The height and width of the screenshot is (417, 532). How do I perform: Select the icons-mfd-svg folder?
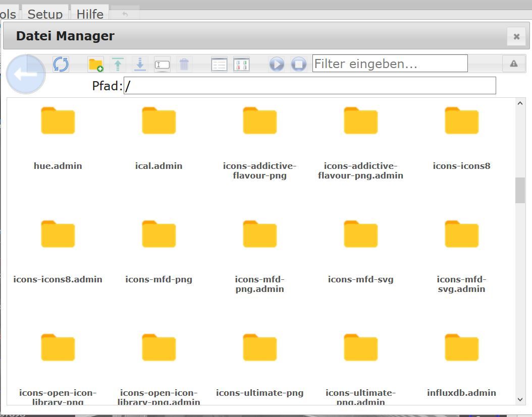pyautogui.click(x=361, y=253)
